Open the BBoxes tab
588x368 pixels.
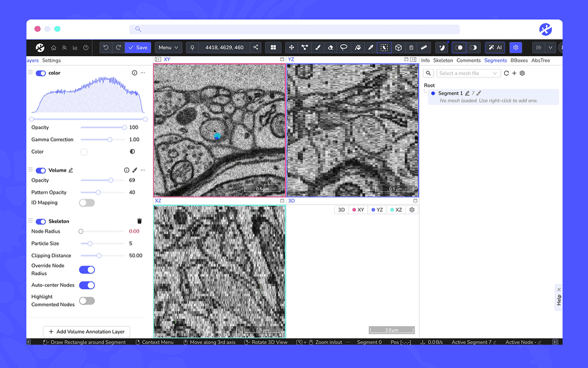[x=519, y=60]
